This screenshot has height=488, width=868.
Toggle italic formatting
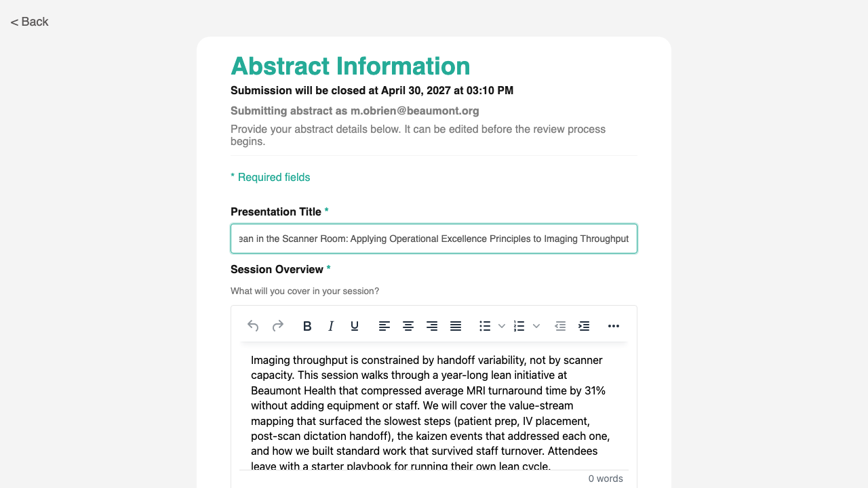click(x=331, y=326)
